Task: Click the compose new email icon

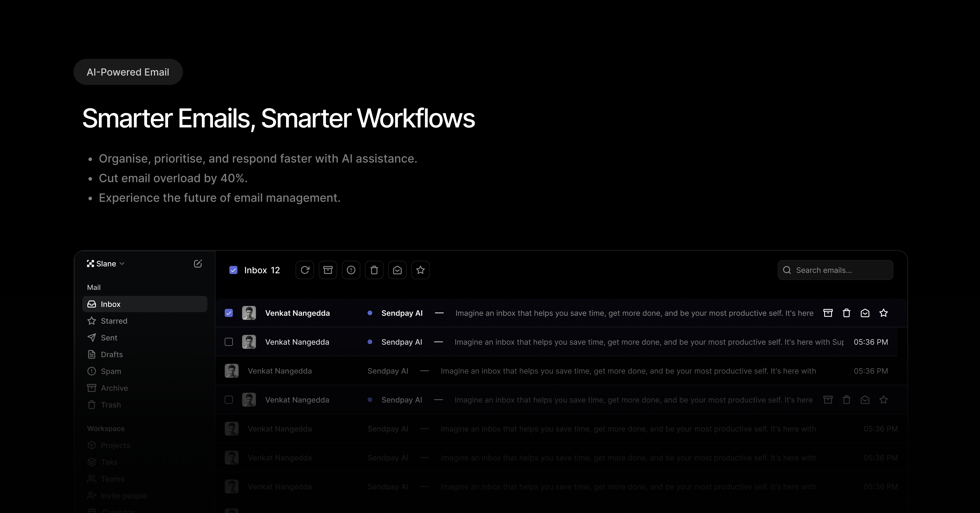Action: pos(198,264)
